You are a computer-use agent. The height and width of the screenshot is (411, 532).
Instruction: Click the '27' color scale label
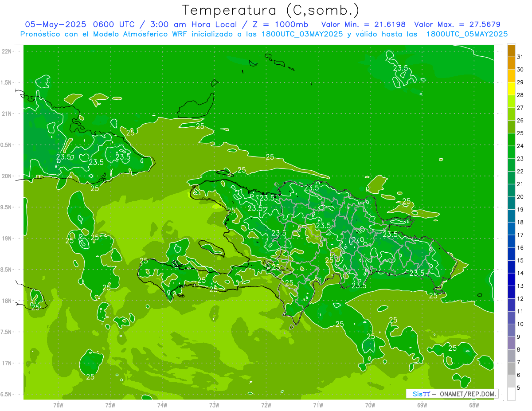click(x=520, y=108)
